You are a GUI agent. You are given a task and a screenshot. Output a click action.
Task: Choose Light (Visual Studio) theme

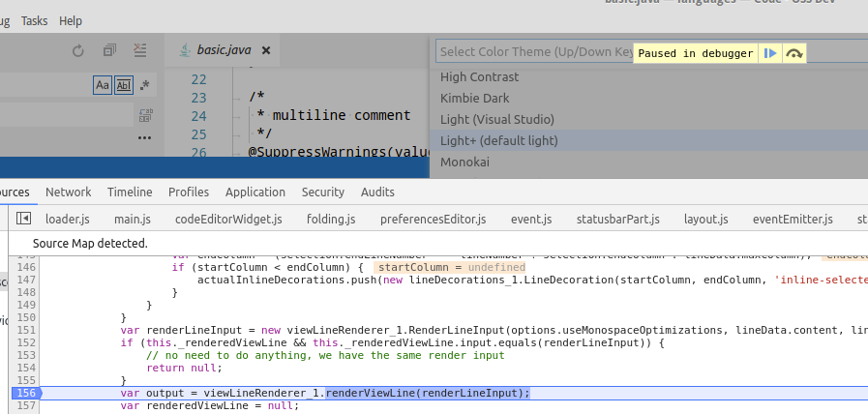coord(648,120)
